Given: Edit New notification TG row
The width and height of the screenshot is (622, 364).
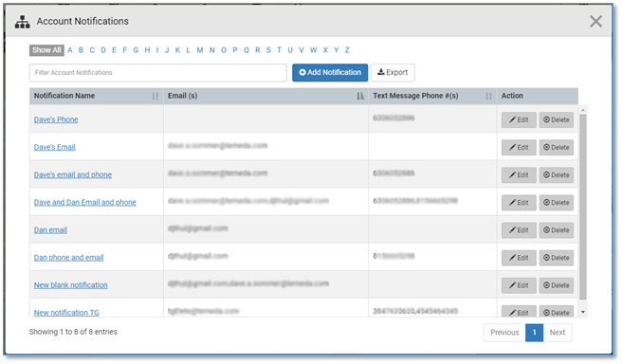Looking at the screenshot, I should pyautogui.click(x=519, y=312).
